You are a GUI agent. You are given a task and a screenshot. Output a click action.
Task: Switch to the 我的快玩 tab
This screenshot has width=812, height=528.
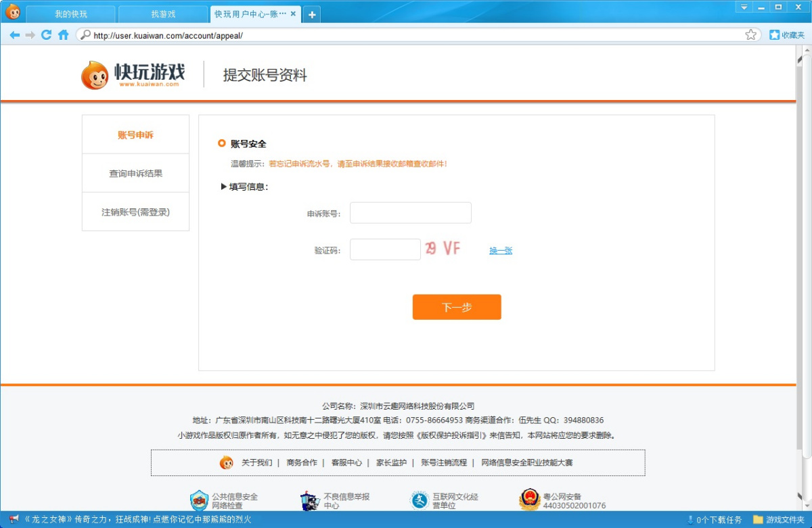click(70, 14)
